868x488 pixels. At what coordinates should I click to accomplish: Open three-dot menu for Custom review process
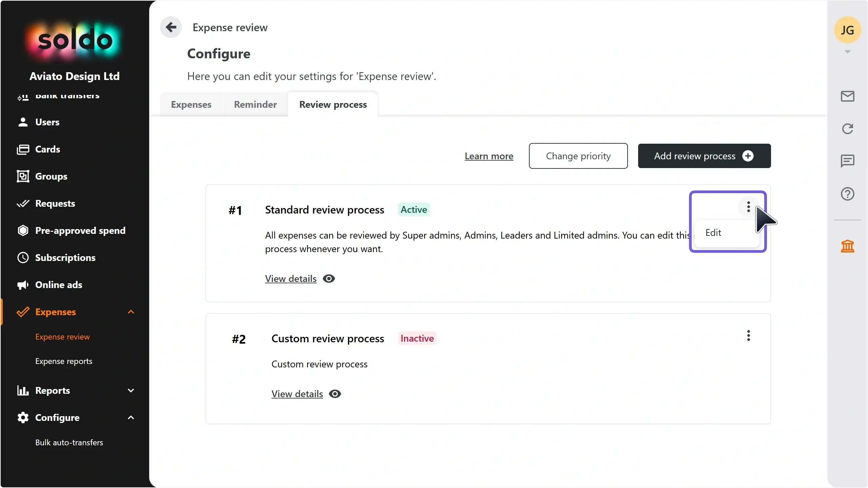pyautogui.click(x=748, y=335)
